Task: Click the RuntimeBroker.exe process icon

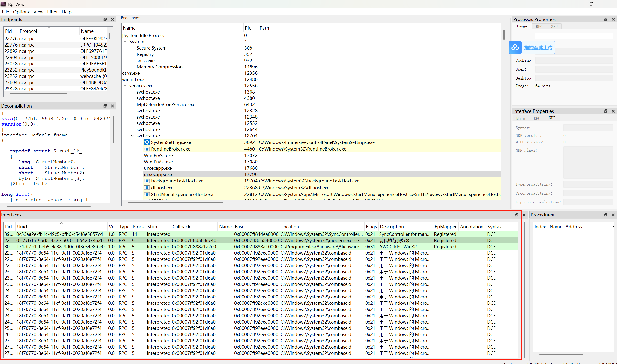Action: tap(147, 149)
